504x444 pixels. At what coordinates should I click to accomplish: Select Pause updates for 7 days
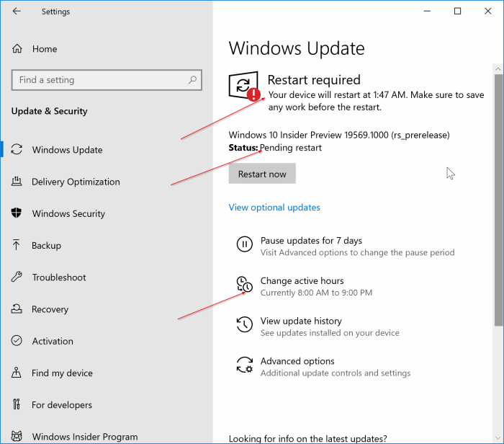pos(311,241)
